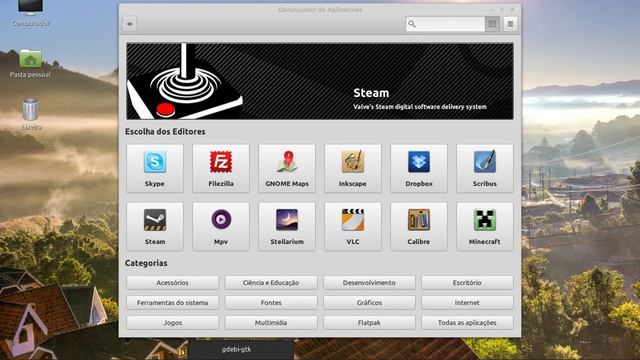Viewport: 640px width, 360px height.
Task: Open the Filezilla app tile
Action: 221,168
